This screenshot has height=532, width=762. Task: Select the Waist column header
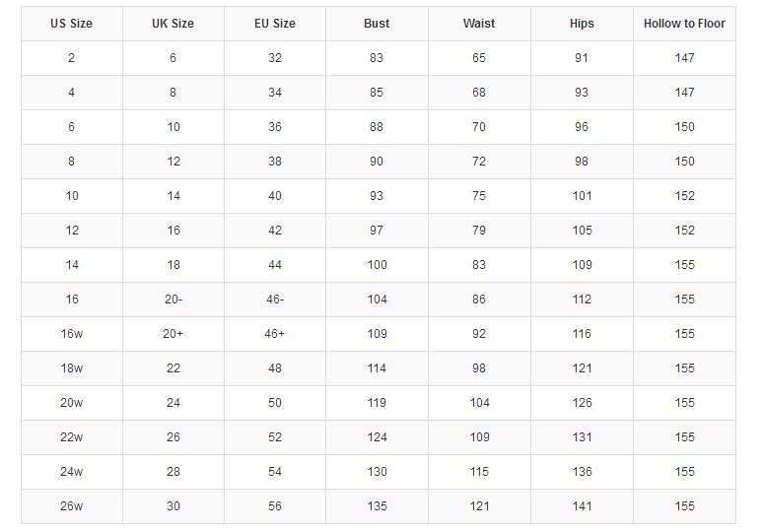(x=479, y=24)
